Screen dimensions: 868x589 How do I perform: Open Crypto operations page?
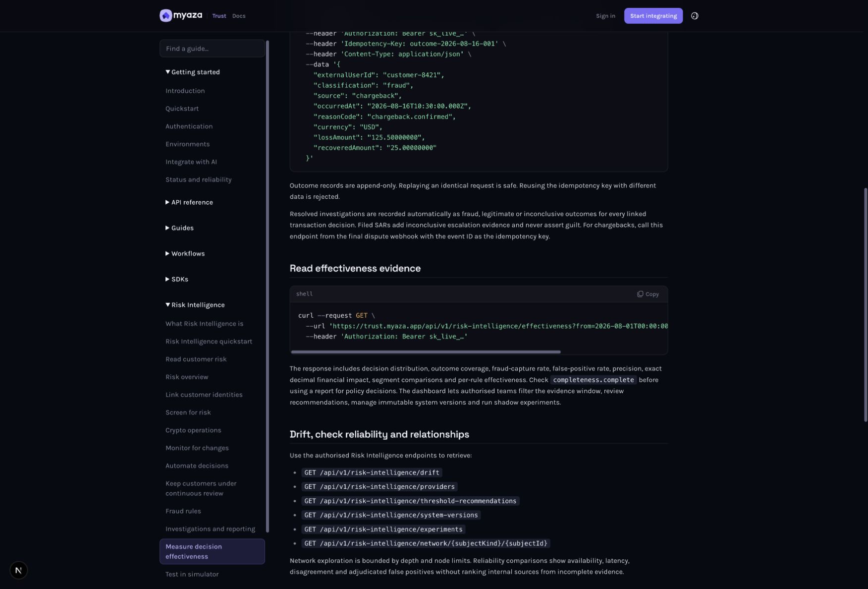pos(193,430)
